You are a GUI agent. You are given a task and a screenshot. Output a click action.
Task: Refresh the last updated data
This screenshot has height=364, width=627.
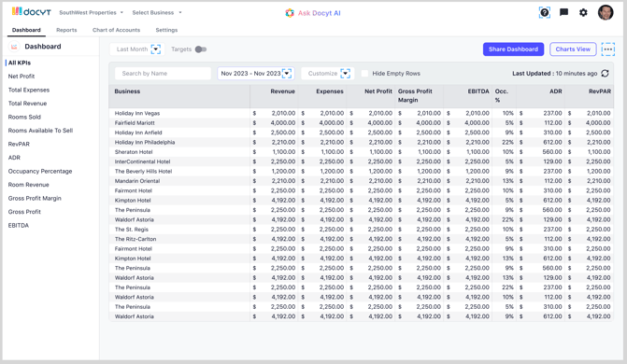605,74
